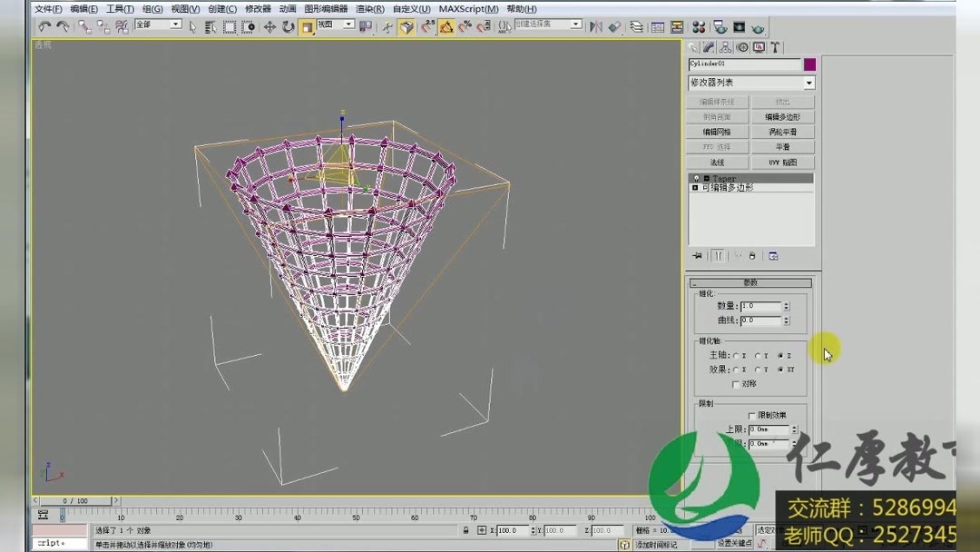Image resolution: width=980 pixels, height=552 pixels.
Task: Open the Material Editor from the toolbar
Action: pos(699,26)
